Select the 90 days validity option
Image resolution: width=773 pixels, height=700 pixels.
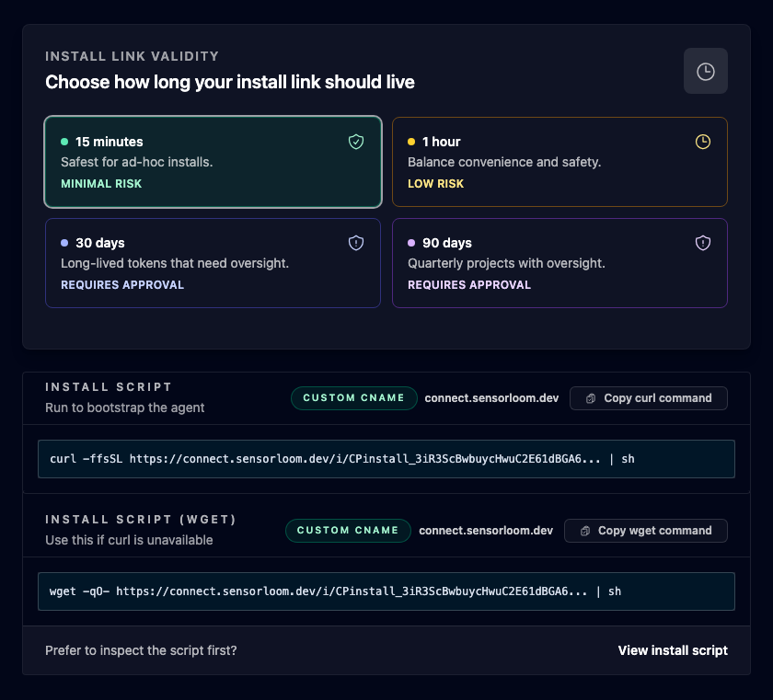[560, 263]
